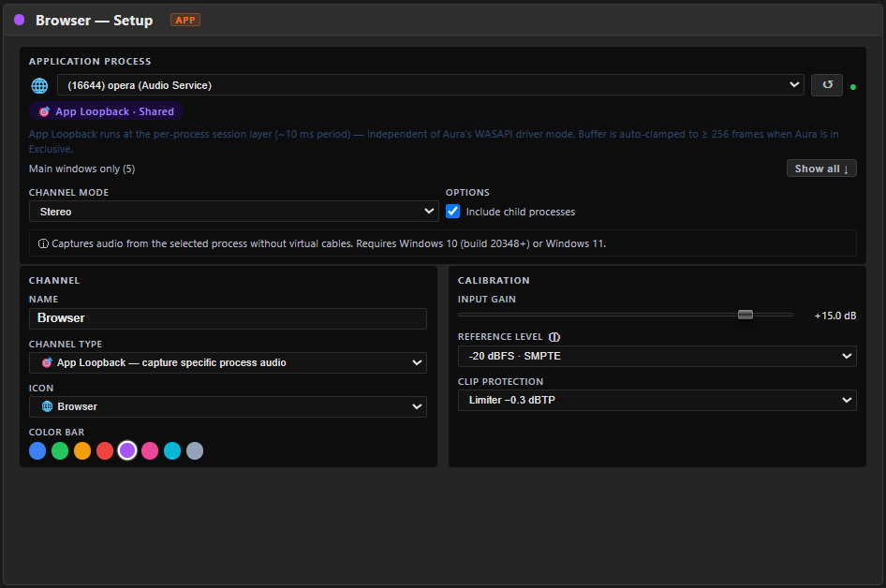Toggle Include child processes checkbox
Viewport: 886px width, 588px height.
coord(452,212)
